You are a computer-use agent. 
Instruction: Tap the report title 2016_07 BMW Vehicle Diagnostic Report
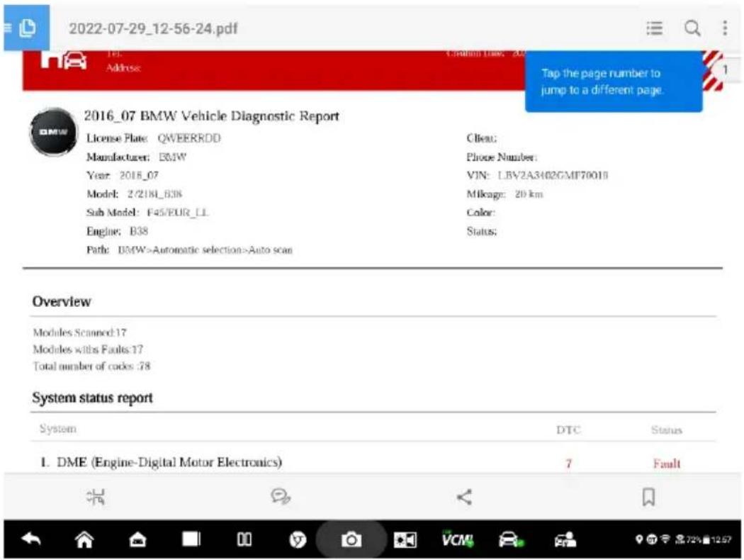(212, 116)
